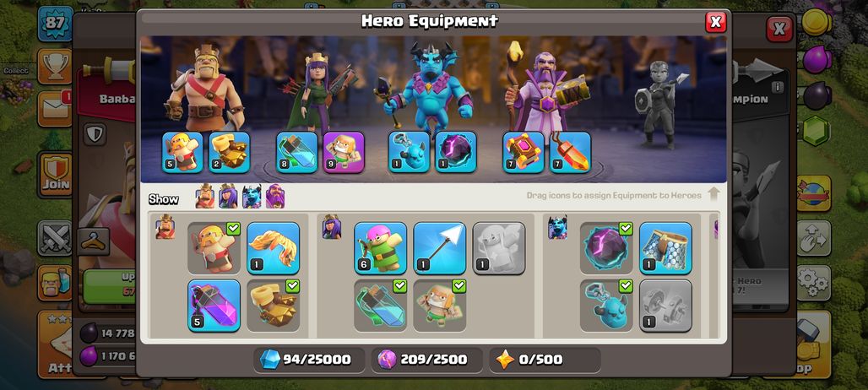This screenshot has width=868, height=390.
Task: Toggle Archer Queen filter next to Show
Action: coord(228,197)
